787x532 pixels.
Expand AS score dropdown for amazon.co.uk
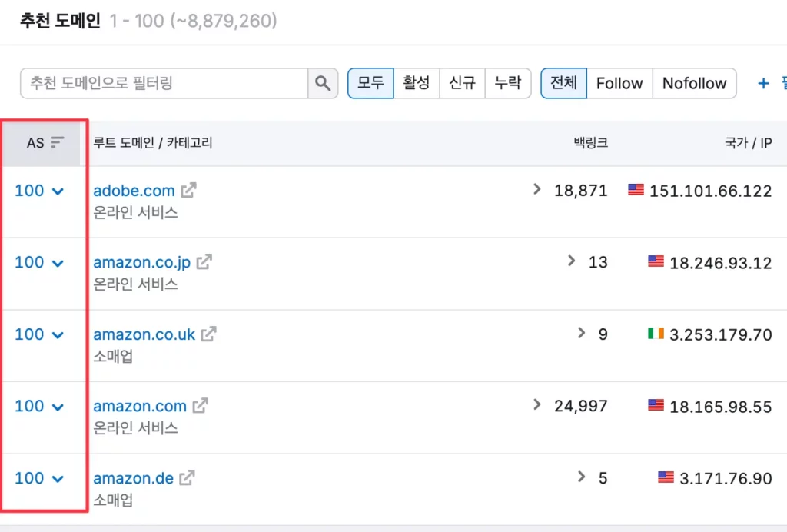(x=58, y=335)
